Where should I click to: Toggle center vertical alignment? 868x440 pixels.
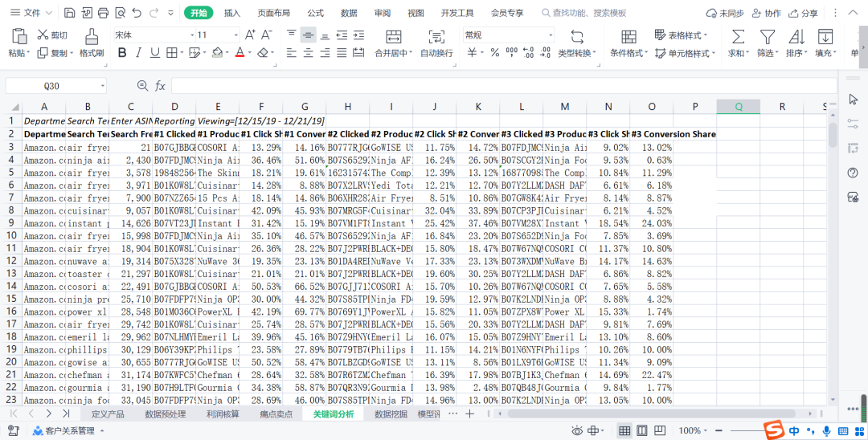click(309, 35)
